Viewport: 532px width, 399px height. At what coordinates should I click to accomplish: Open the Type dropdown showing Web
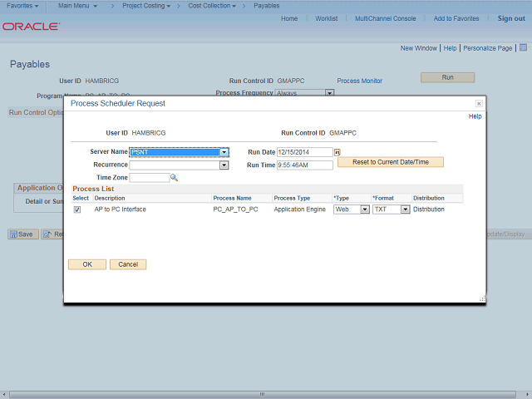click(x=364, y=209)
